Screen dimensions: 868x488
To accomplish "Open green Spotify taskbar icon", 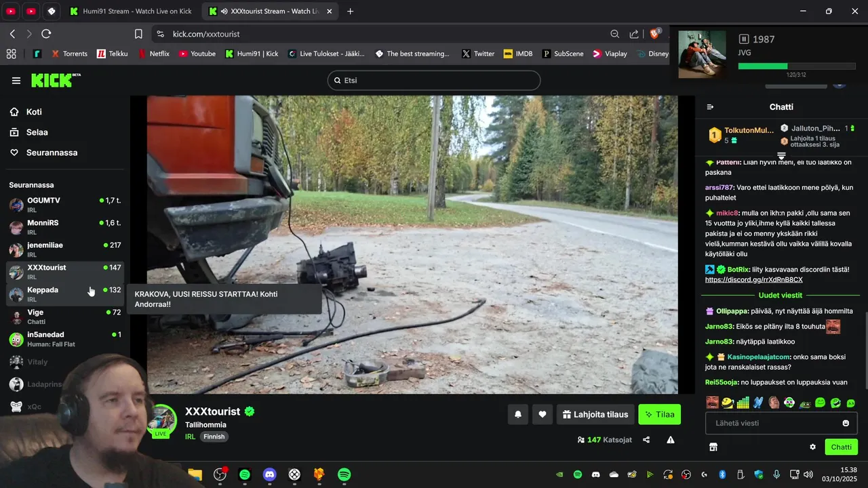I will 344,474.
